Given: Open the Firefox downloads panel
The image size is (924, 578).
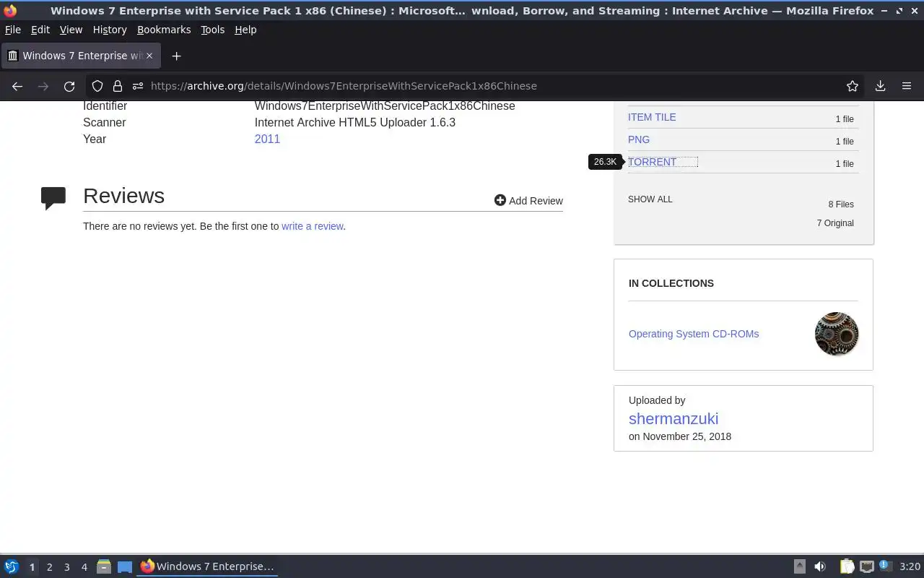Looking at the screenshot, I should point(880,86).
